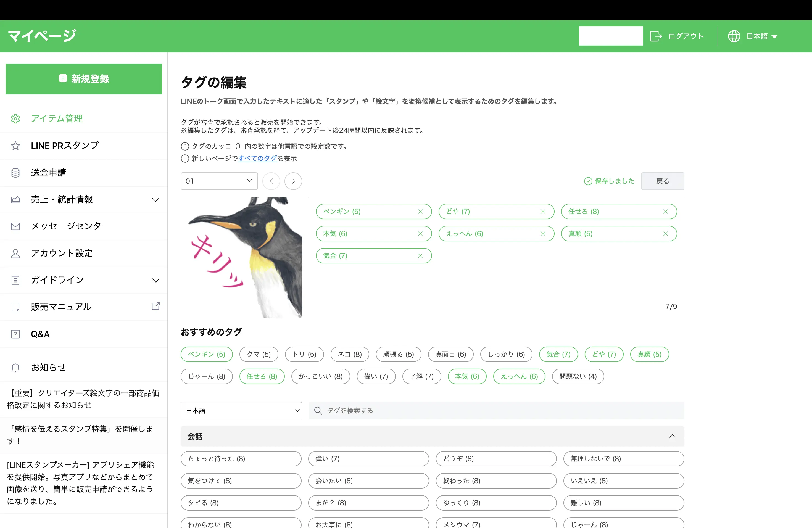Click the ログアウト link
Image resolution: width=812 pixels, height=528 pixels.
[x=686, y=36]
